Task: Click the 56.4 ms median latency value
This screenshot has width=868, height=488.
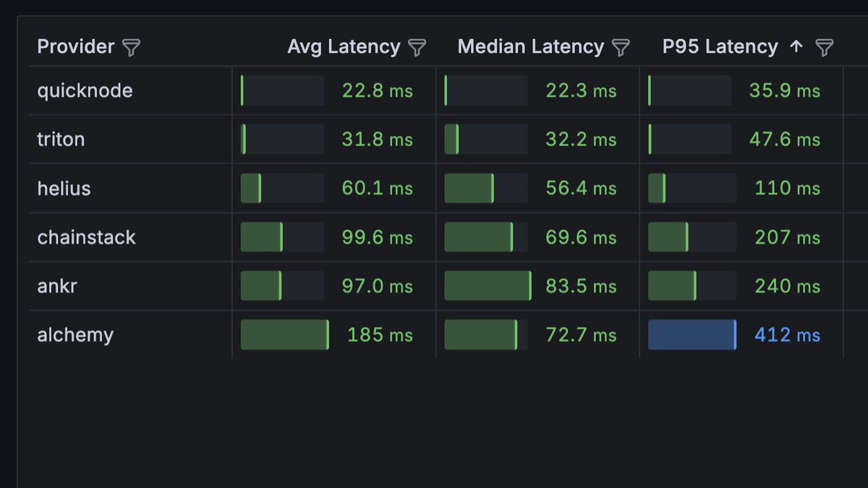Action: coord(581,189)
